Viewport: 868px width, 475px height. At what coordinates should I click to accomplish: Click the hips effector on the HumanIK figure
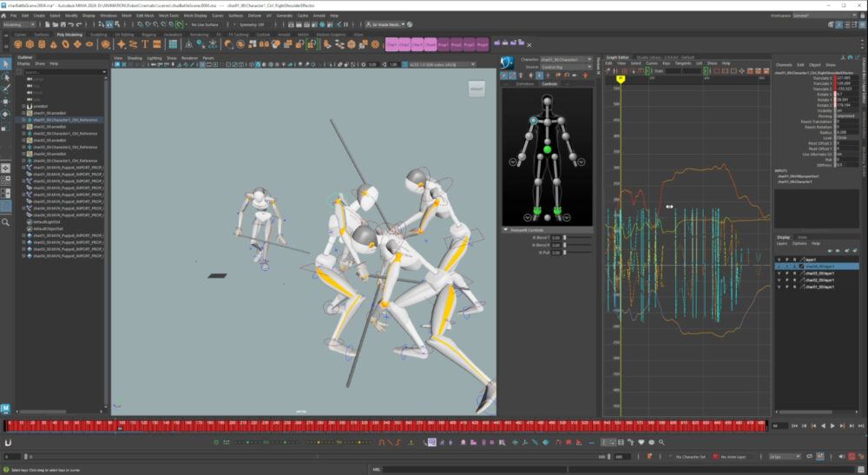coord(547,150)
